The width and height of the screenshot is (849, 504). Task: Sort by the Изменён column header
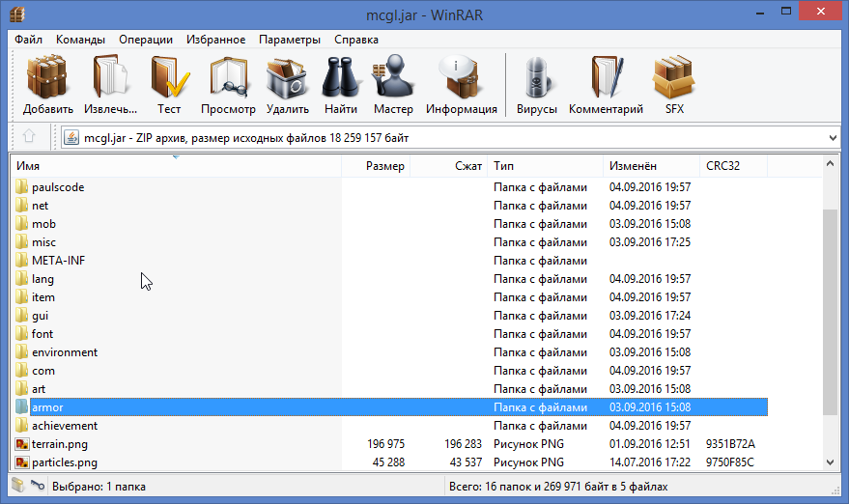click(x=651, y=166)
